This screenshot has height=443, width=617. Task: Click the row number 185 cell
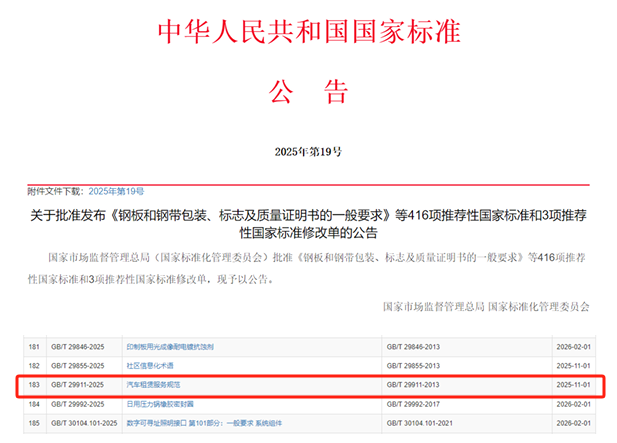pos(34,423)
